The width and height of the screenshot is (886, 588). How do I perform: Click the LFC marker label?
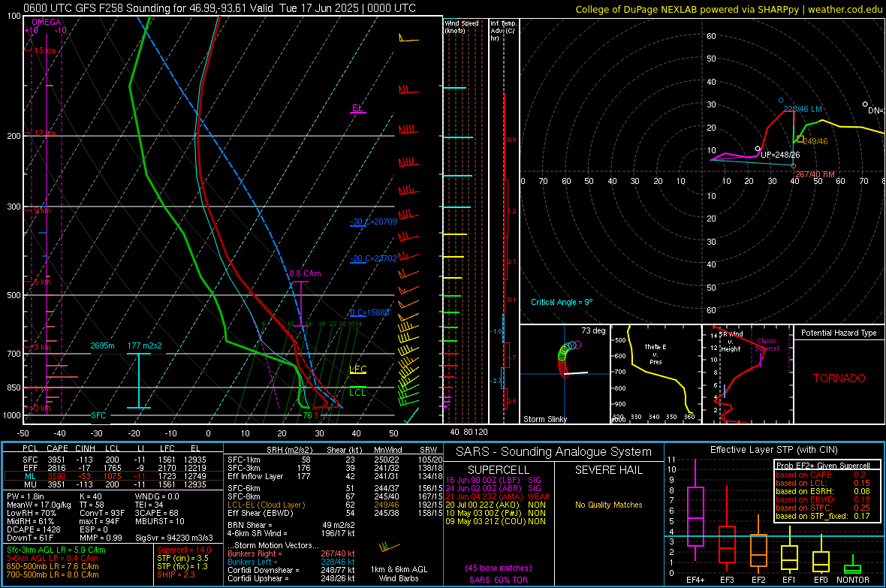357,369
